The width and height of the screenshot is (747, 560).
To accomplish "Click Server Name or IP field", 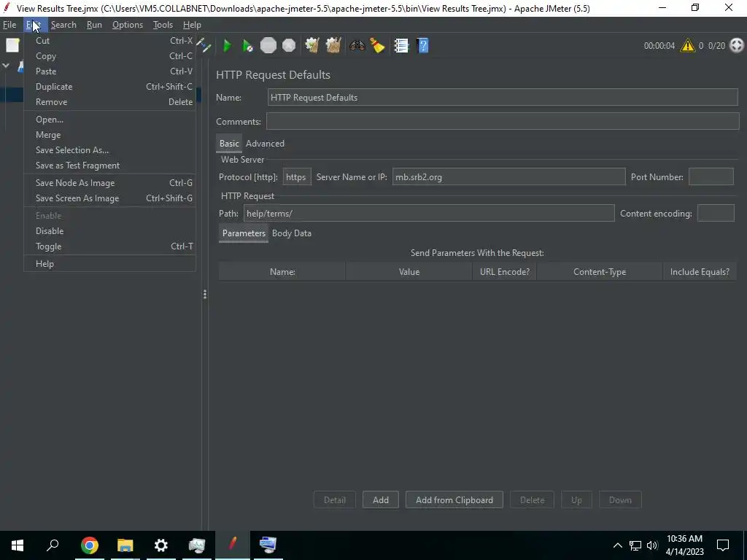I will [508, 176].
